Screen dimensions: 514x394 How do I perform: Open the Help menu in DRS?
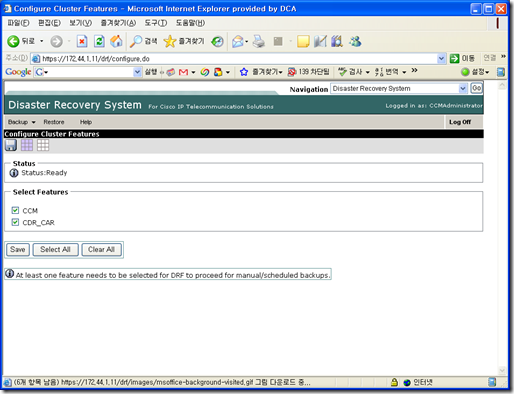[x=86, y=122]
